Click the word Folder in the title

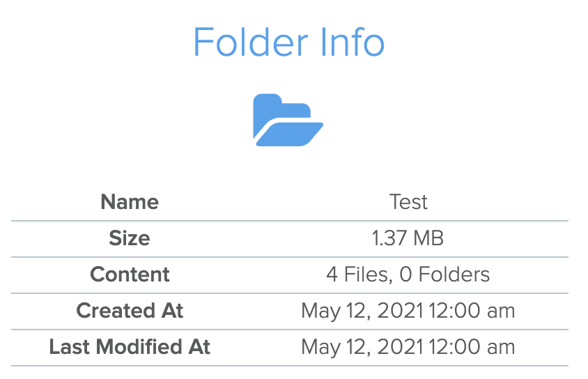click(251, 42)
